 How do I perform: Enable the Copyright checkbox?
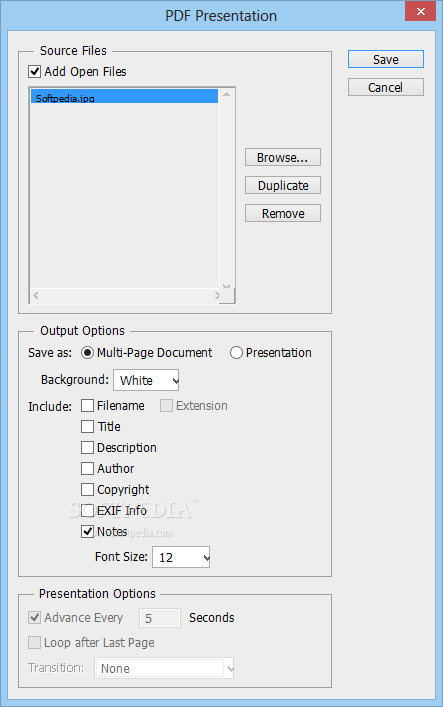pos(88,490)
